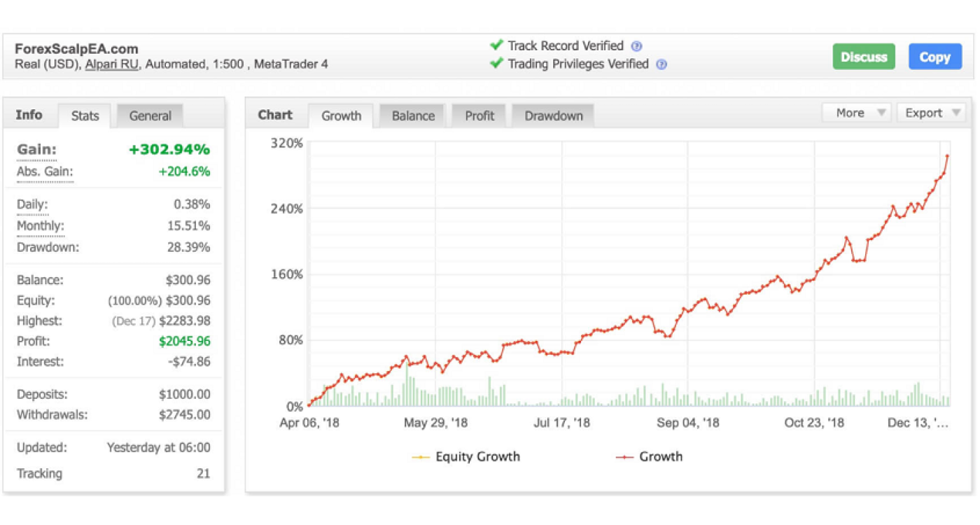Click the Track Record Verified green checkmark

496,45
